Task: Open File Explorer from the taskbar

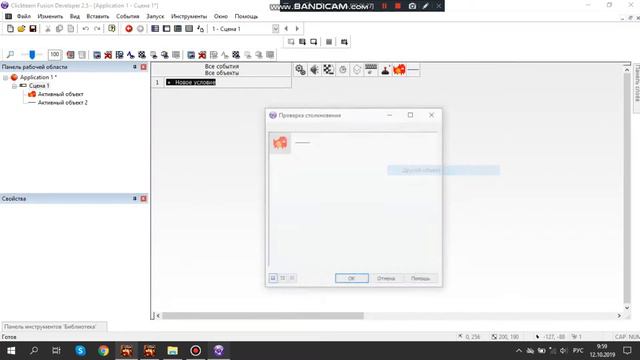Action: pos(173,351)
